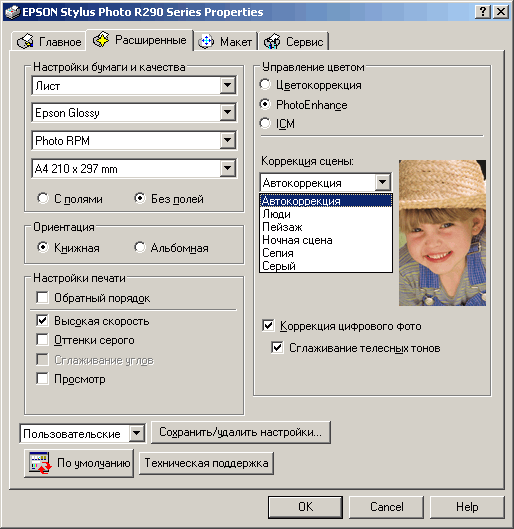This screenshot has height=529, width=514.
Task: Expand the Photo RPM quality dropdown
Action: pyautogui.click(x=228, y=140)
